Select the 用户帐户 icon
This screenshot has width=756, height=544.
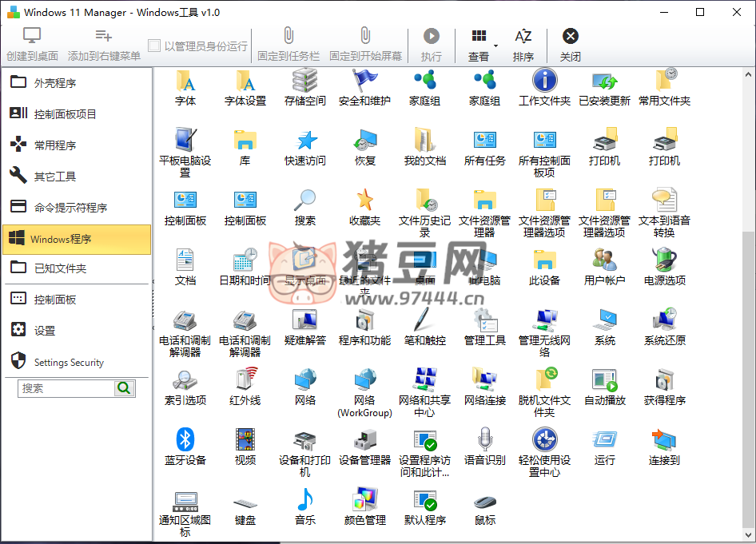coord(604,260)
